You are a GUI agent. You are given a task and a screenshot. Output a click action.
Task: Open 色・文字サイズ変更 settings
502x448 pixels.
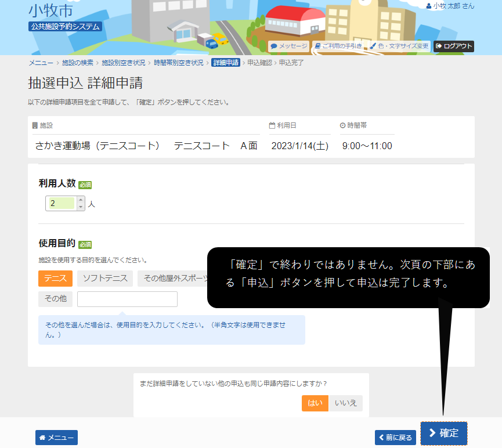click(399, 46)
